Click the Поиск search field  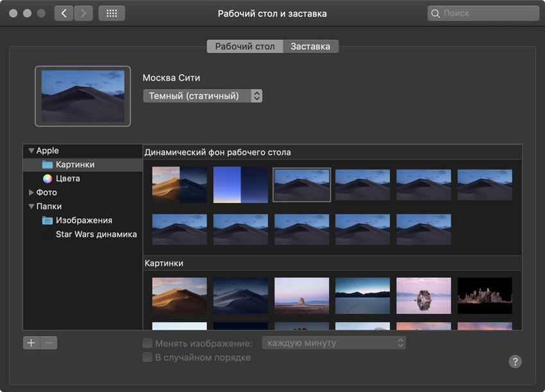click(483, 13)
